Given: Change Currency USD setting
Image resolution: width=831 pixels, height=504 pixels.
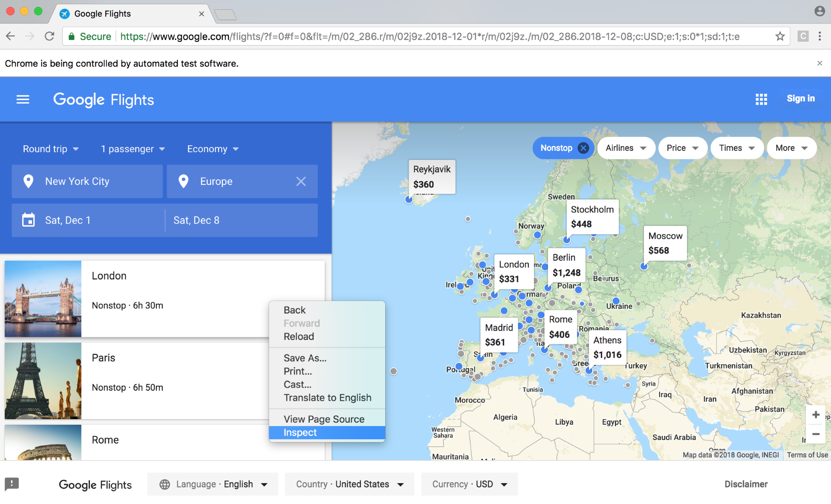Looking at the screenshot, I should (x=470, y=484).
